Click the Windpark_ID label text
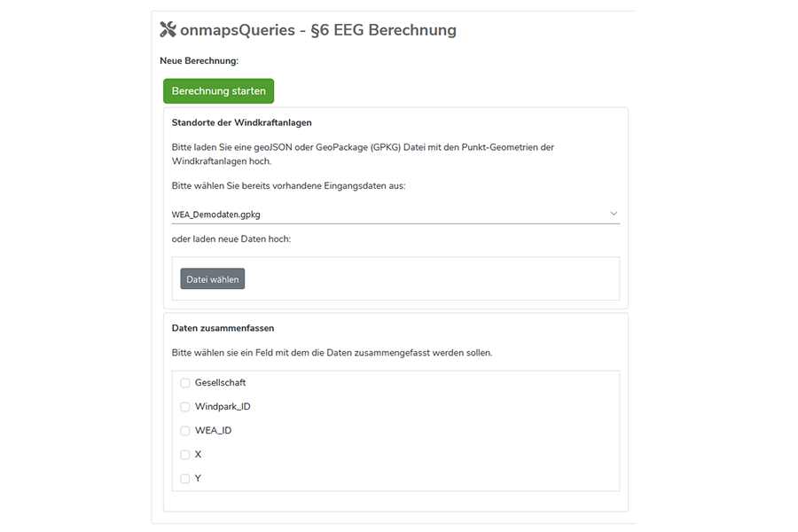 tap(224, 406)
